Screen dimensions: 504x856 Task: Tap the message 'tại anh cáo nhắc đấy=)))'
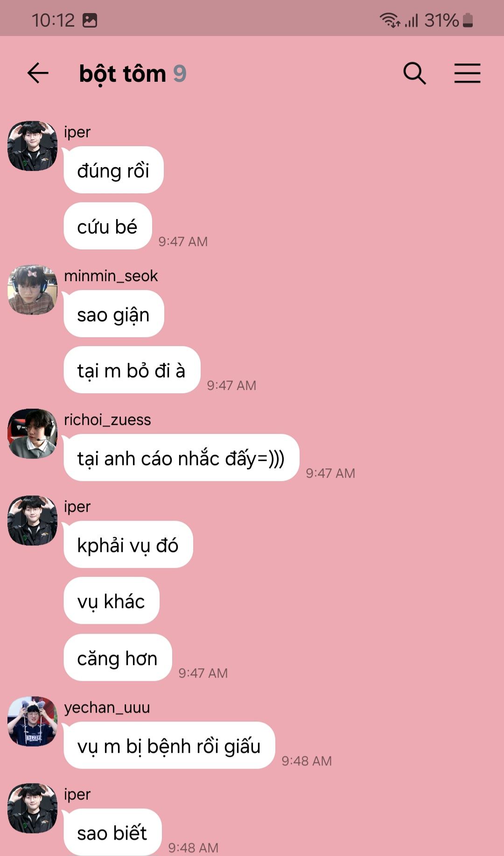pyautogui.click(x=182, y=458)
